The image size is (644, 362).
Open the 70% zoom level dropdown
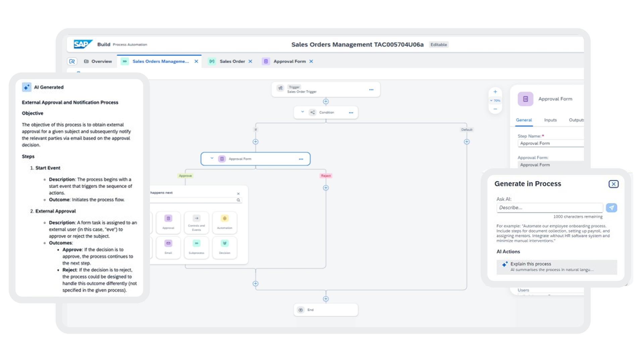[495, 101]
